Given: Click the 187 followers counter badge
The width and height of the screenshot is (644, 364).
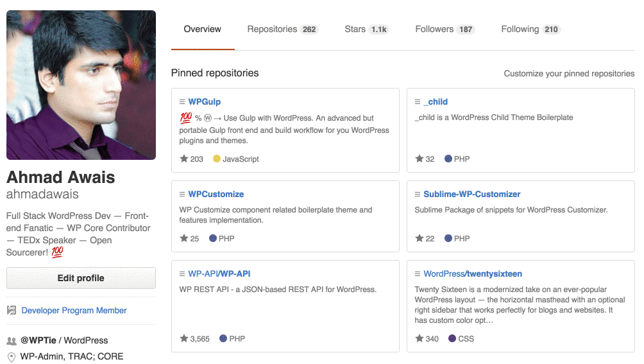Looking at the screenshot, I should (x=466, y=30).
